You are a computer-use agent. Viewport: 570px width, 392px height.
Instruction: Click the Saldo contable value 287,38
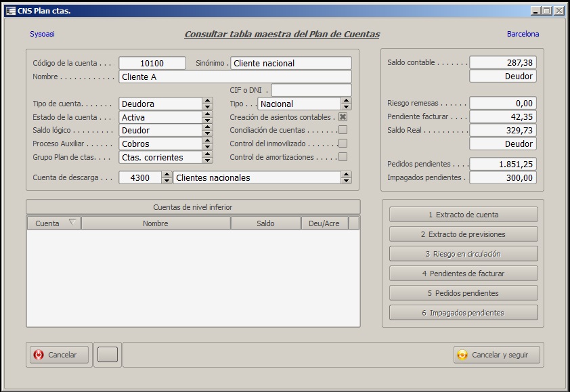tap(503, 62)
